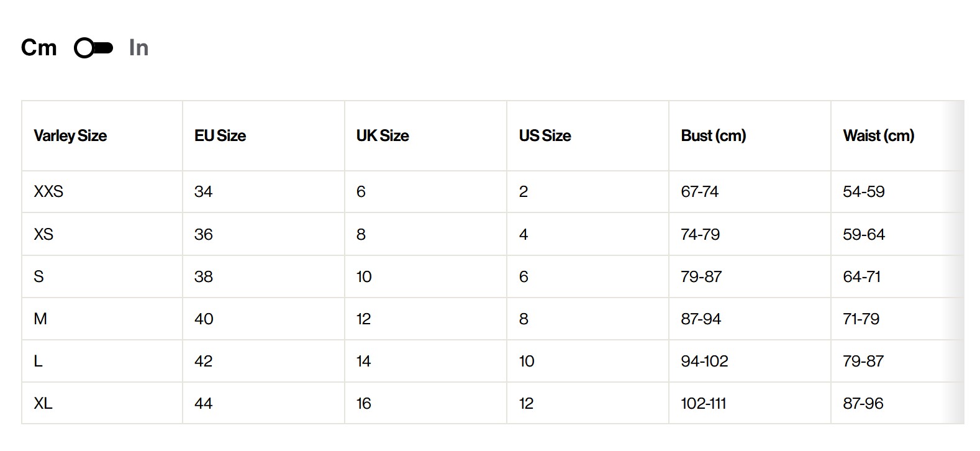
Task: Select the UK Size column header
Action: (383, 135)
